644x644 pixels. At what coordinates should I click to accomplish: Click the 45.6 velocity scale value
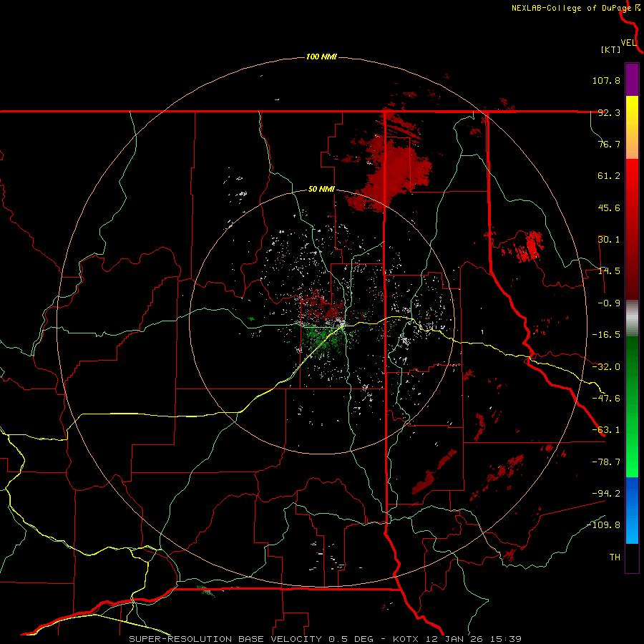point(609,208)
